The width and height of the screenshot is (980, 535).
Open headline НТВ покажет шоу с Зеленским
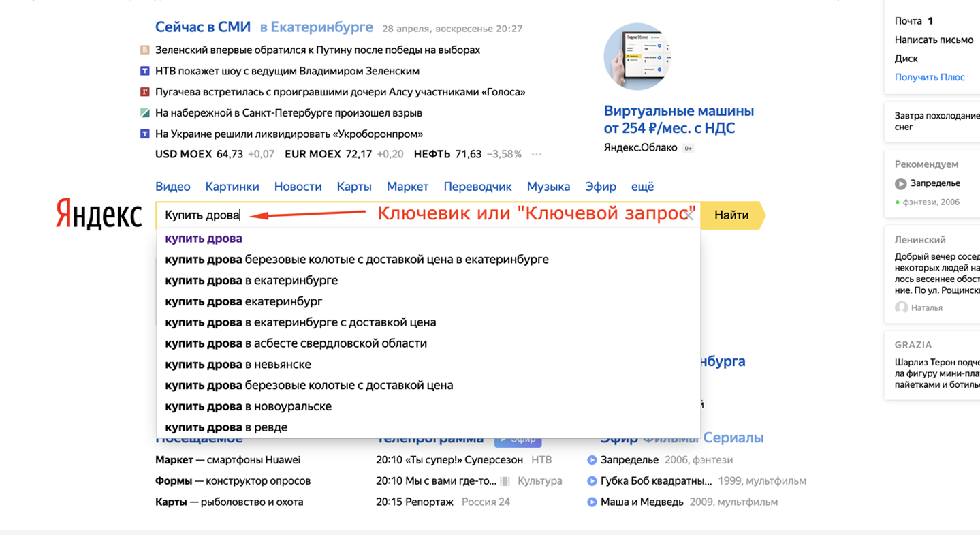tap(287, 71)
